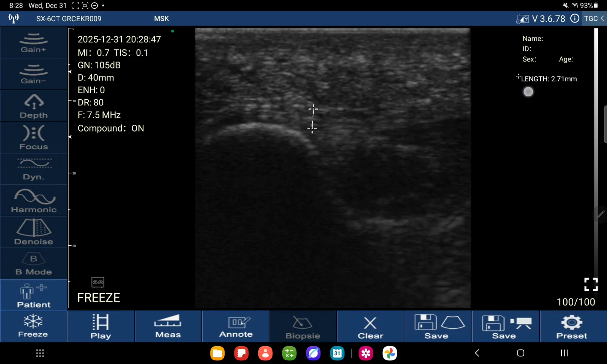This screenshot has width=607, height=364.
Task: Toggle Harmonic imaging
Action: [x=34, y=201]
